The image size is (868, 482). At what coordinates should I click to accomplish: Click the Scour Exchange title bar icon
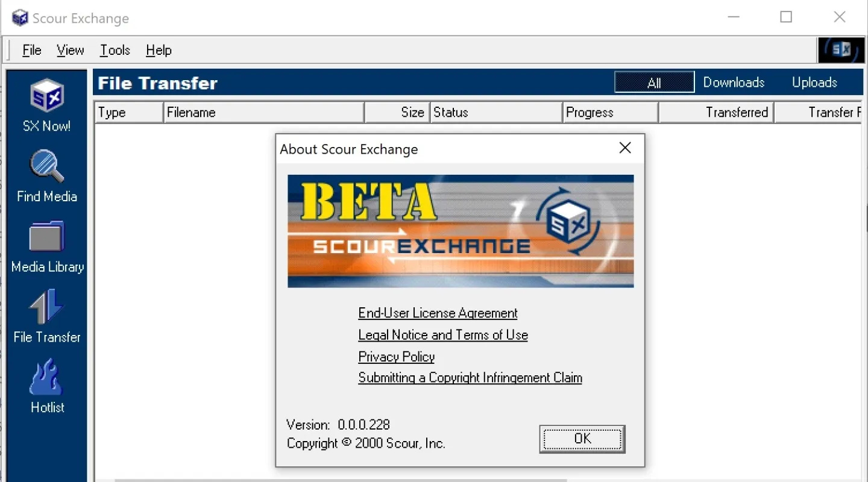click(x=20, y=18)
